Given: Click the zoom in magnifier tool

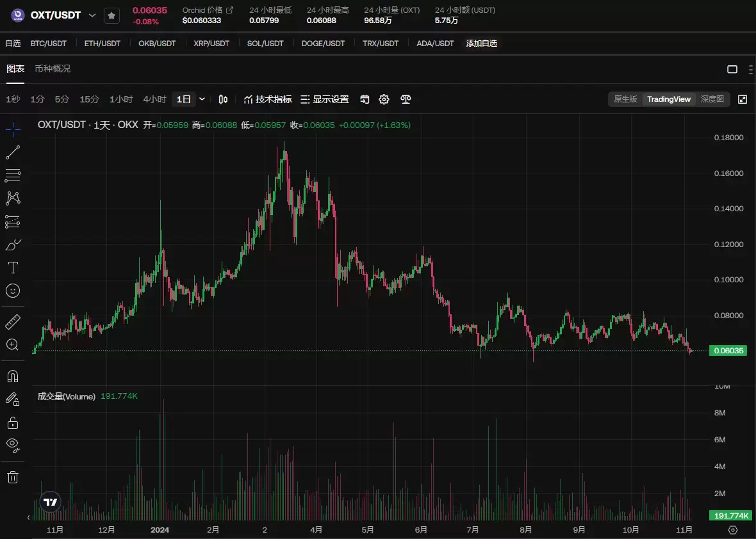Looking at the screenshot, I should pyautogui.click(x=13, y=345).
